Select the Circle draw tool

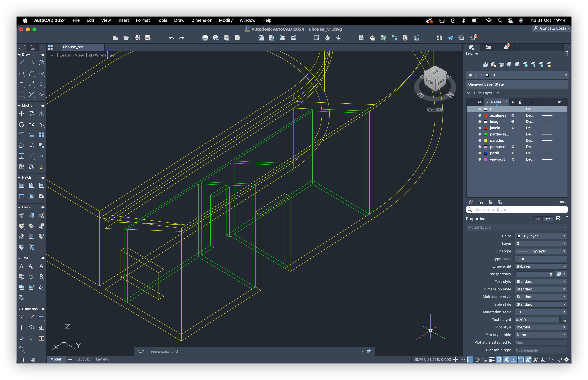click(x=41, y=63)
